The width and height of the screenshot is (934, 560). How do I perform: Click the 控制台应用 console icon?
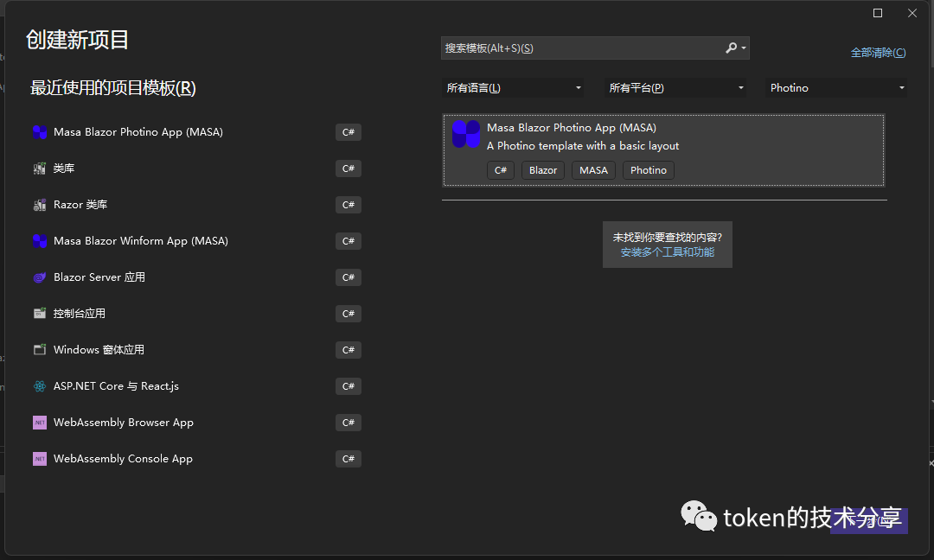coord(39,314)
